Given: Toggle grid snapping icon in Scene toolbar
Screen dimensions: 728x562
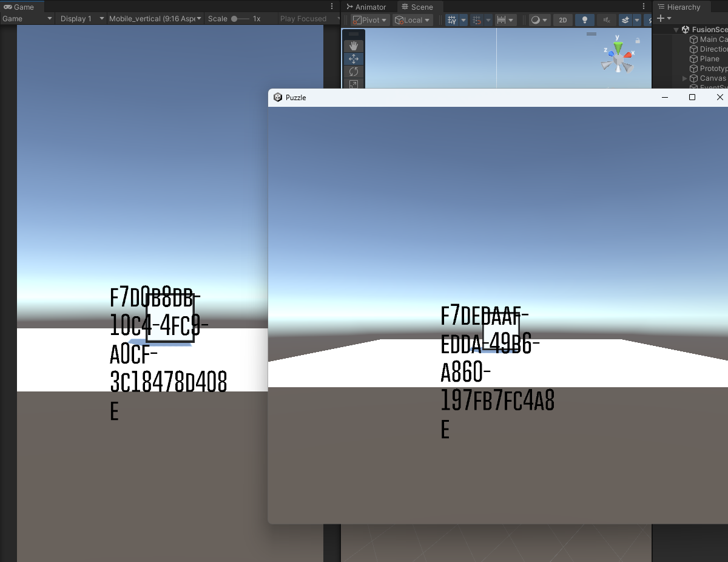Looking at the screenshot, I should pyautogui.click(x=477, y=20).
